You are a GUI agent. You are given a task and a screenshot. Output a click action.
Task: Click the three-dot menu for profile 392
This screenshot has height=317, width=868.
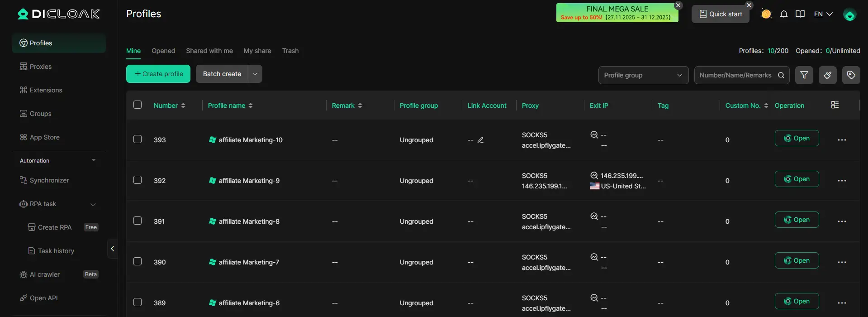click(841, 181)
